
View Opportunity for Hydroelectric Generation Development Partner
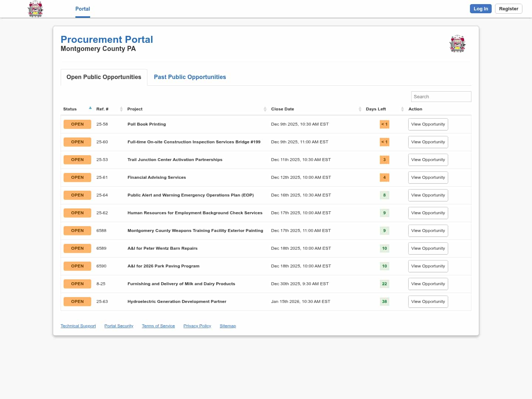(x=428, y=301)
